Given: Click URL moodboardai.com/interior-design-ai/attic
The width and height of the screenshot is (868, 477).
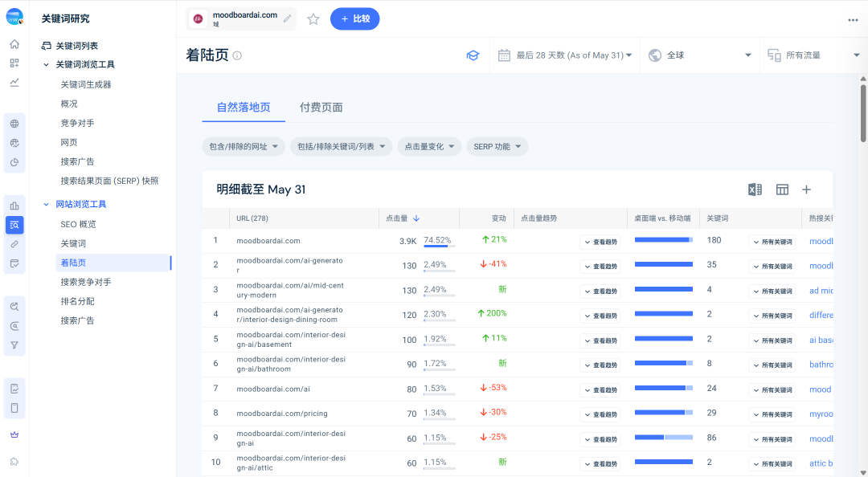Looking at the screenshot, I should pyautogui.click(x=291, y=463).
